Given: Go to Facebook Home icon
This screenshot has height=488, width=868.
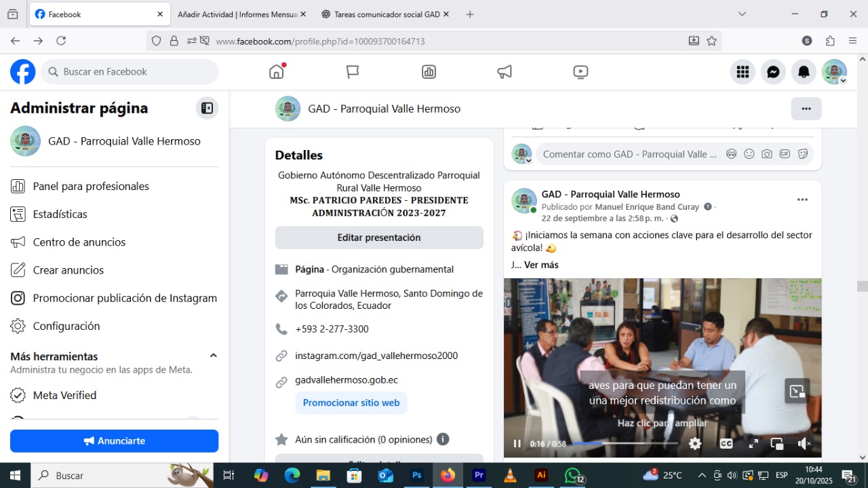Looking at the screenshot, I should tap(277, 72).
